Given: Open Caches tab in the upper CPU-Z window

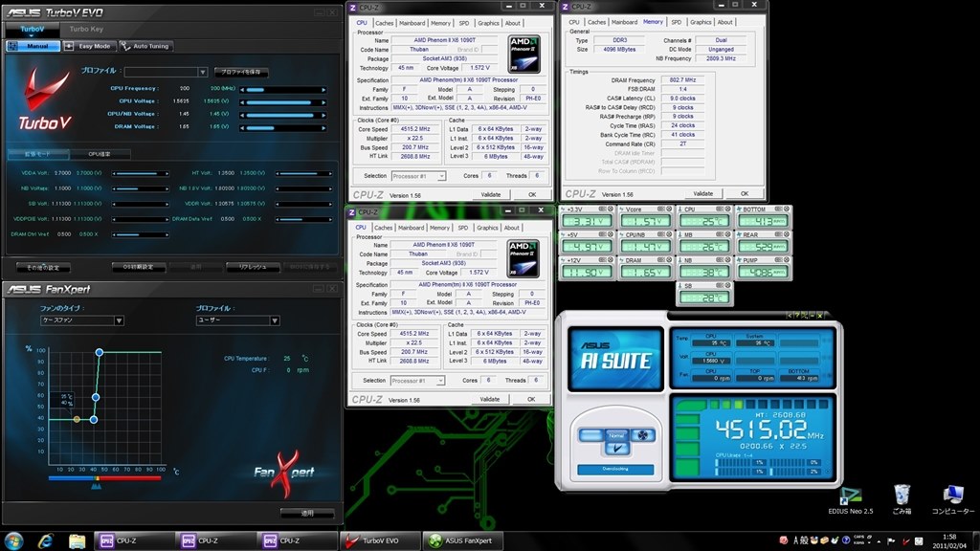Looking at the screenshot, I should point(385,23).
